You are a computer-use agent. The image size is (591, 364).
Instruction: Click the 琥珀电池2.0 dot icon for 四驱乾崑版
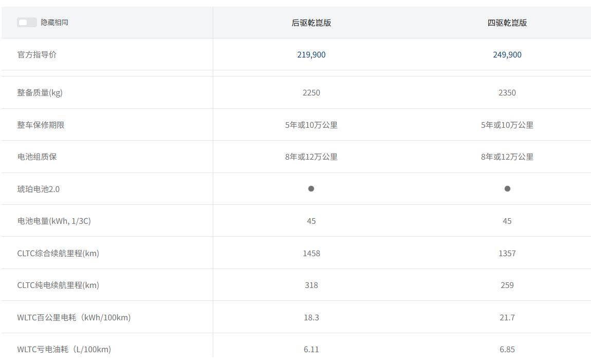[x=507, y=189]
